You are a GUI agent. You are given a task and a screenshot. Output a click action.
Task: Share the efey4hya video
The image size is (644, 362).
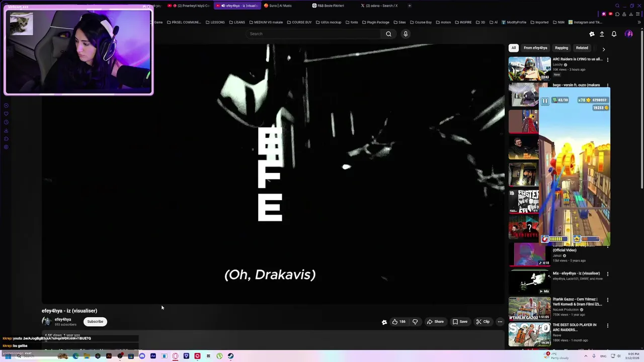point(436,322)
